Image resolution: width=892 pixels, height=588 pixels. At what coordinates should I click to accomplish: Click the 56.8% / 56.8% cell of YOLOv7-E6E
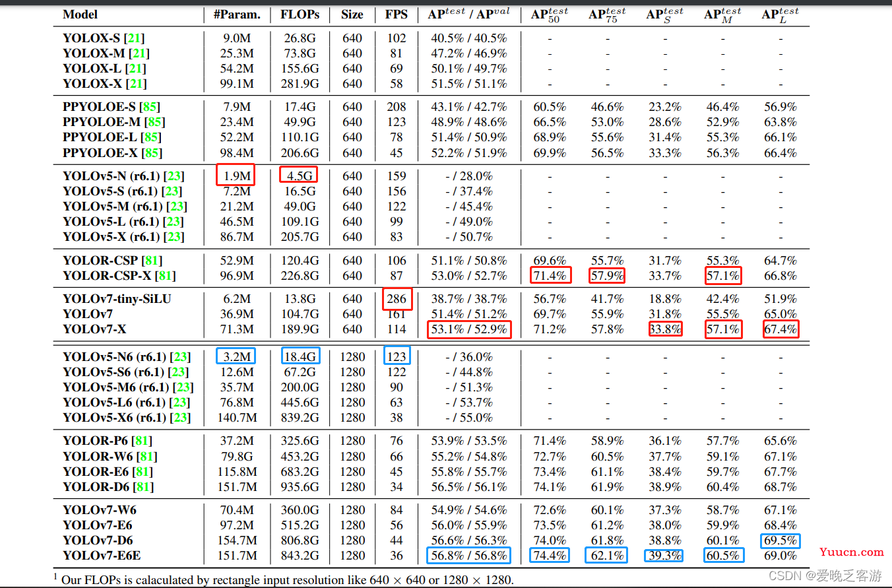point(469,555)
